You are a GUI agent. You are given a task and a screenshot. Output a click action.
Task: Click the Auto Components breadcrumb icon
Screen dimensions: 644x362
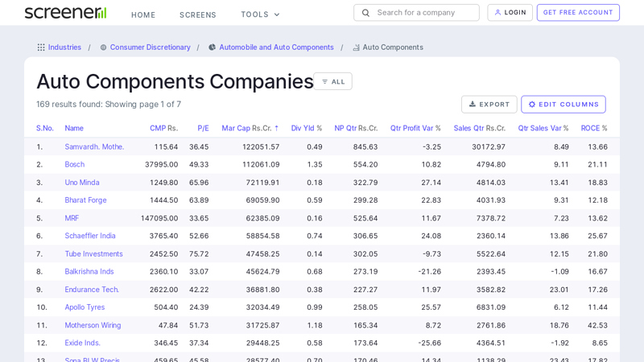pos(356,47)
